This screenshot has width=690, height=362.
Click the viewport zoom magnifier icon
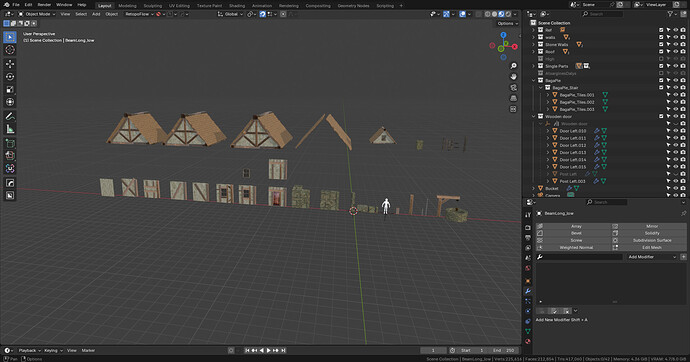click(x=513, y=66)
